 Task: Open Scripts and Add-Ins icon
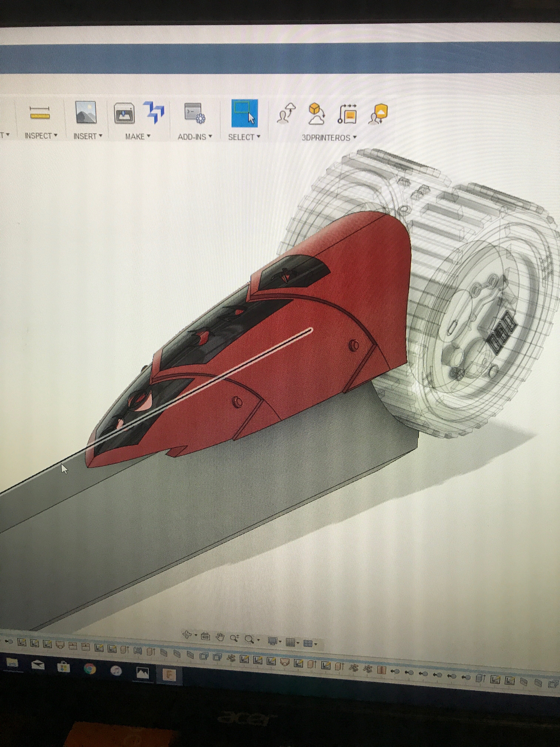194,113
